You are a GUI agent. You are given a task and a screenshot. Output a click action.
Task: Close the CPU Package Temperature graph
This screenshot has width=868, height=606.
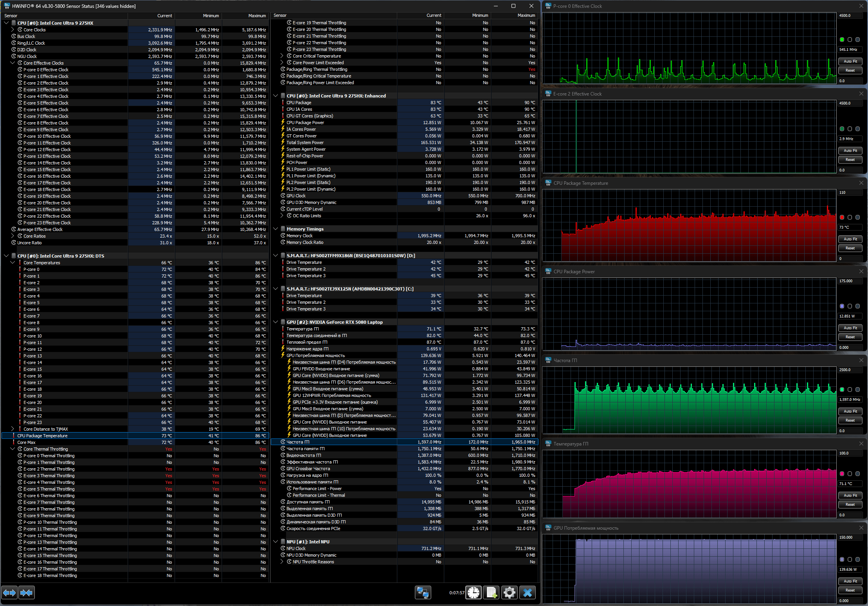click(x=861, y=183)
